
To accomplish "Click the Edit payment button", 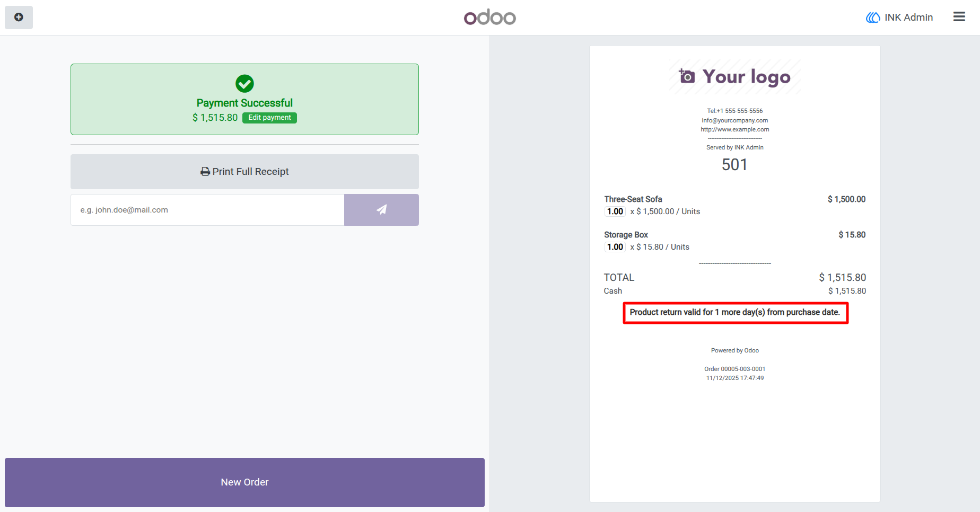I will 269,118.
